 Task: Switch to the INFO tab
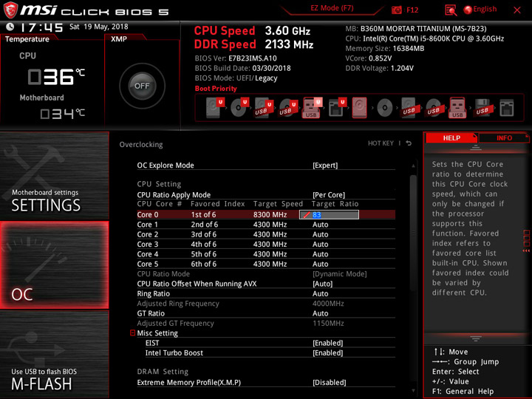click(504, 137)
